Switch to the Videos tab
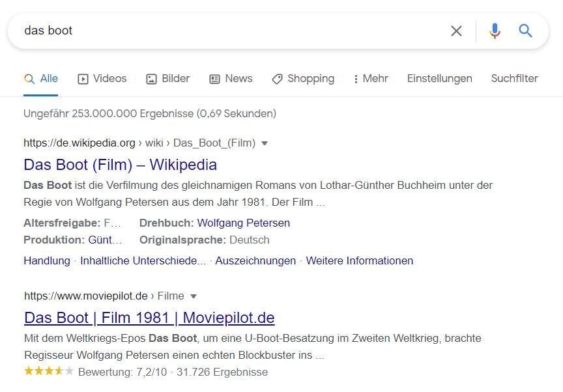Image resolution: width=563 pixels, height=392 pixels. pyautogui.click(x=102, y=79)
